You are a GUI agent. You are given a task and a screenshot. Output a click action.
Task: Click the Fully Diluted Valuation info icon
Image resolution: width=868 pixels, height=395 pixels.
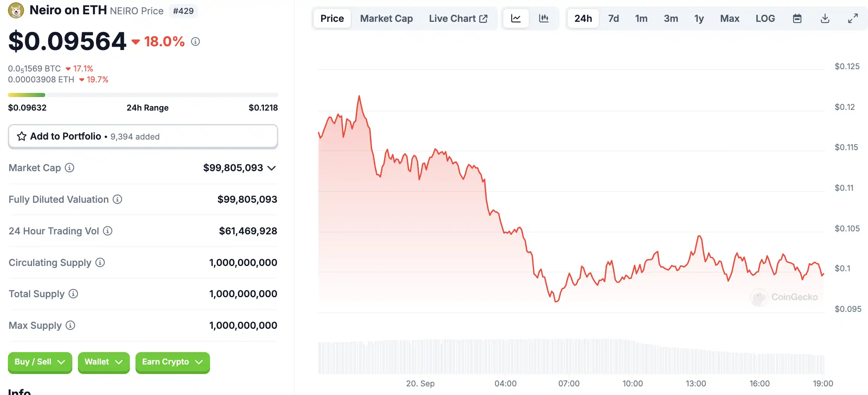tap(117, 199)
